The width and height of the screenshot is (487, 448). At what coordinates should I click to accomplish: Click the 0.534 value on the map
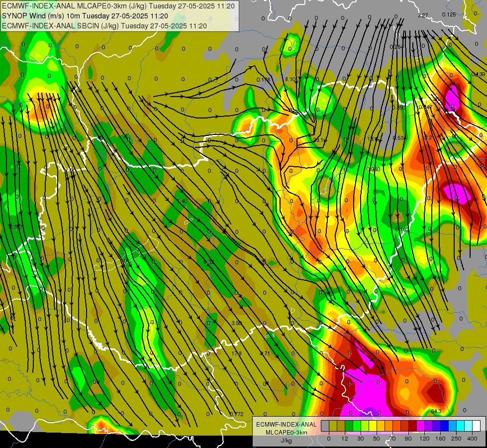(399, 138)
